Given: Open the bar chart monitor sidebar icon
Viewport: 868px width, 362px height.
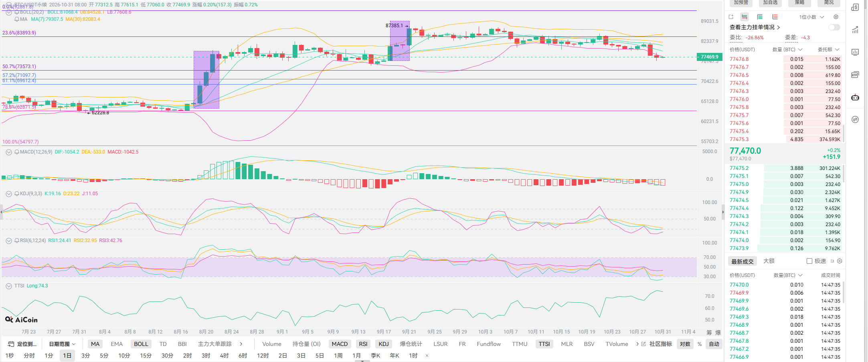Looking at the screenshot, I should pyautogui.click(x=855, y=52).
